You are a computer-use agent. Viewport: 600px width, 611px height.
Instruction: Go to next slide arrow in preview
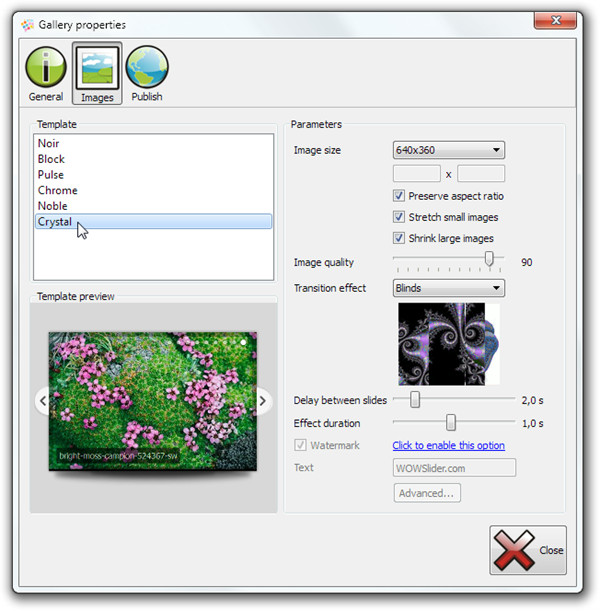coord(263,401)
